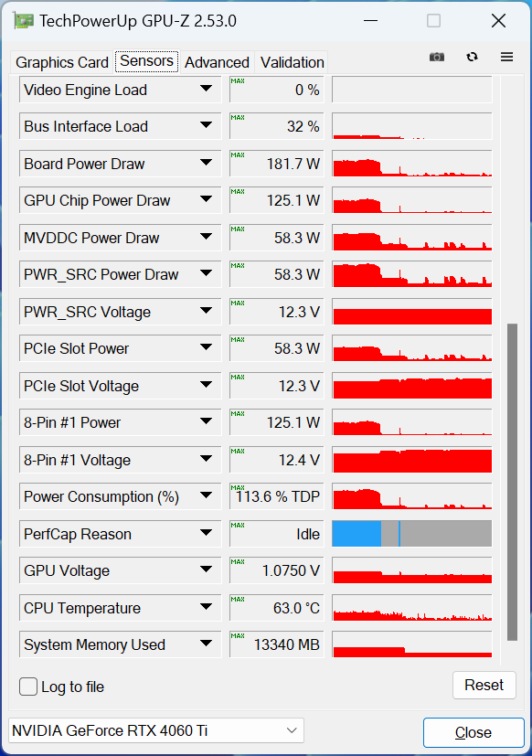This screenshot has height=756, width=532.
Task: Click the PCIe Slot Voltage value 12.3 V
Action: (276, 386)
